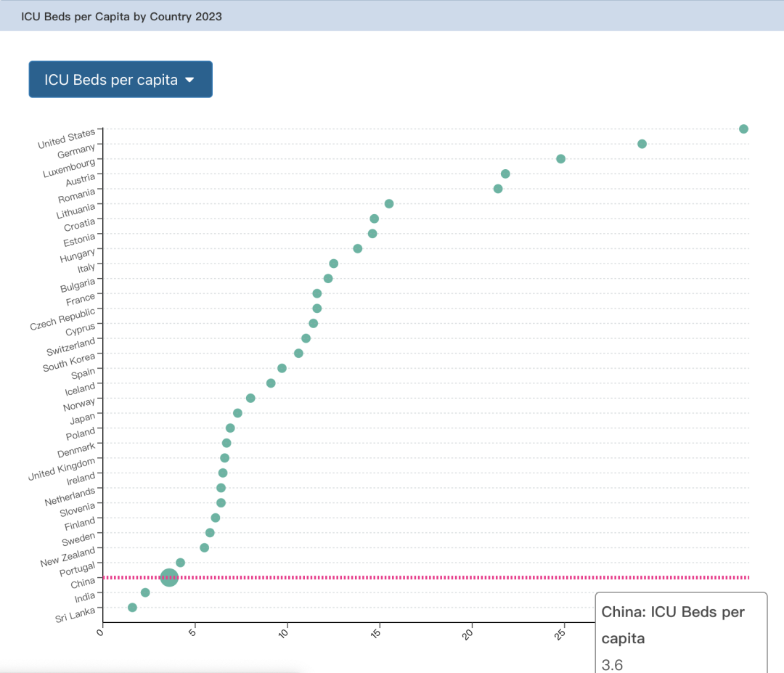Click the India data point
This screenshot has width=784, height=673.
pyautogui.click(x=145, y=592)
